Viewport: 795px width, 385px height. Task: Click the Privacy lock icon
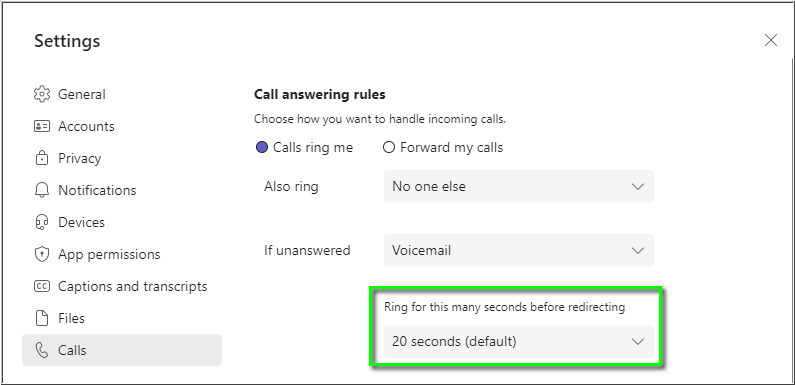click(x=42, y=158)
